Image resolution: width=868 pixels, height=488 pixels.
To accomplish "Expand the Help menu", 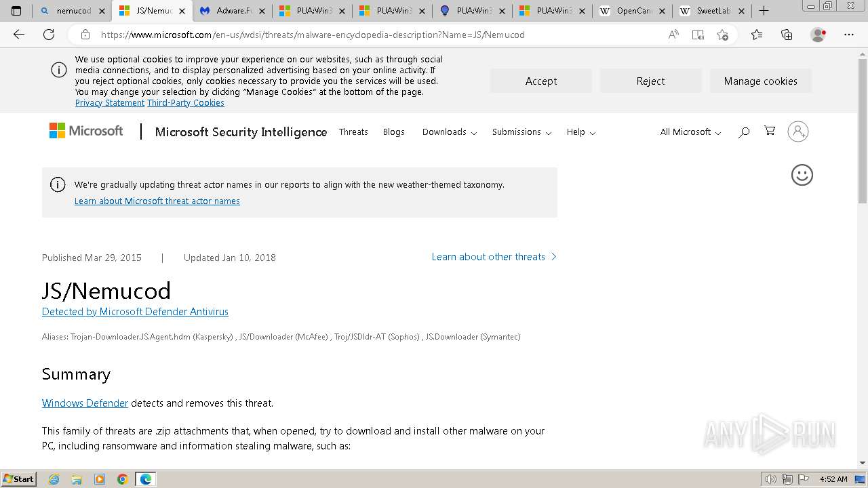I will [581, 132].
